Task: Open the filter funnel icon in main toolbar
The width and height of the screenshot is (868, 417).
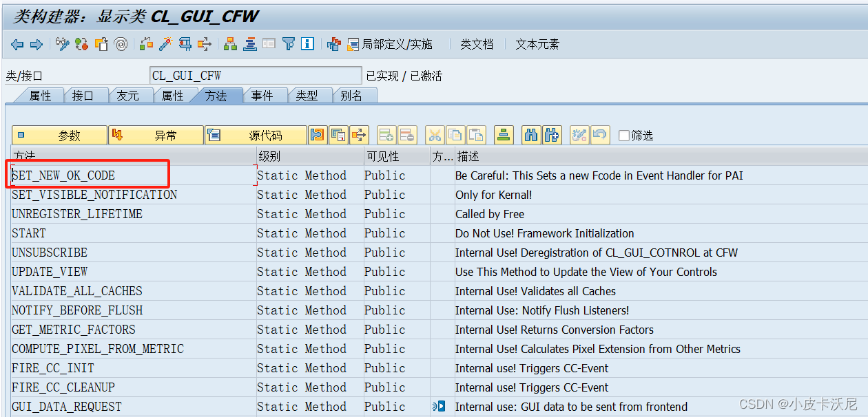Action: click(x=289, y=43)
